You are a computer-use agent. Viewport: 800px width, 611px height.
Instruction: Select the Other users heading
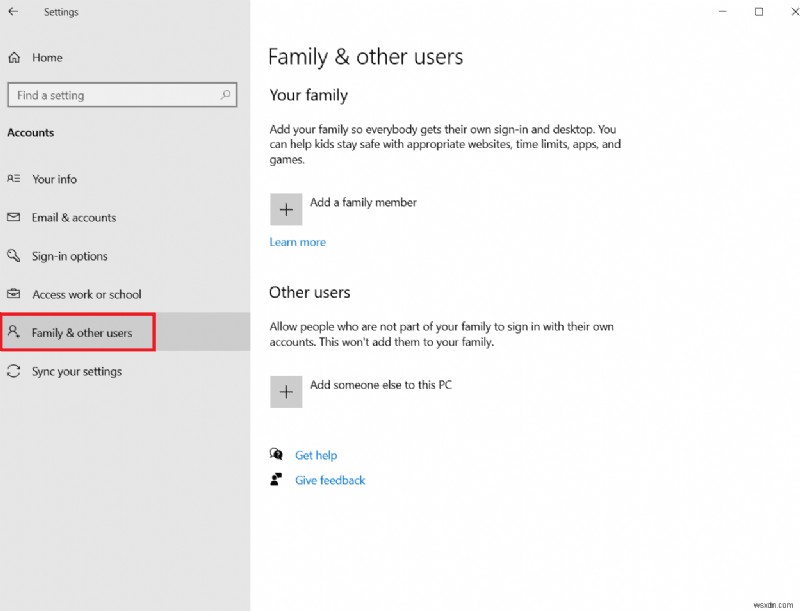309,292
